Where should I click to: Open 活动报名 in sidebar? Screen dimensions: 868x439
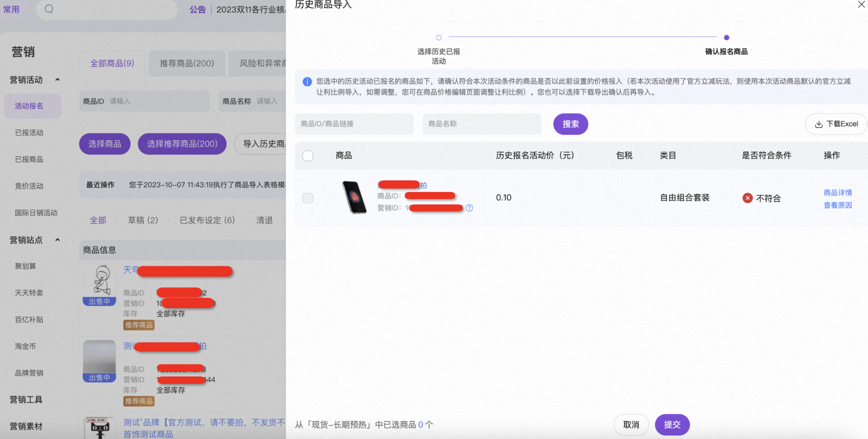pyautogui.click(x=33, y=106)
